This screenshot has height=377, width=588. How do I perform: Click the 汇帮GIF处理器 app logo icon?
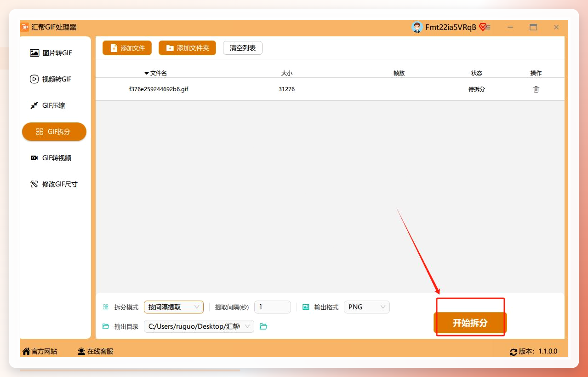[x=25, y=27]
